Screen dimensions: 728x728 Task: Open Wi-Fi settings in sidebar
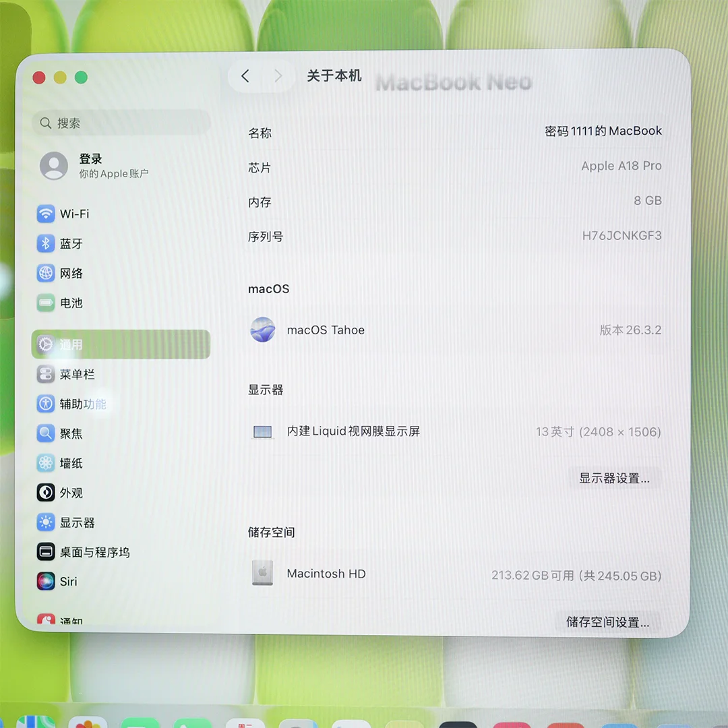(x=74, y=214)
